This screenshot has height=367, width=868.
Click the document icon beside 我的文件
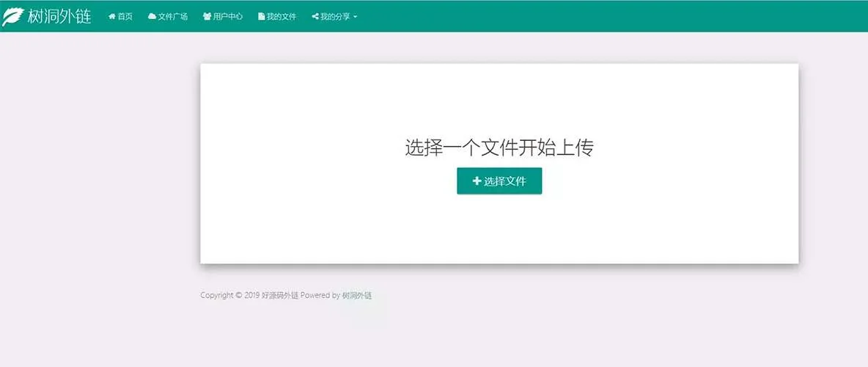(x=261, y=16)
